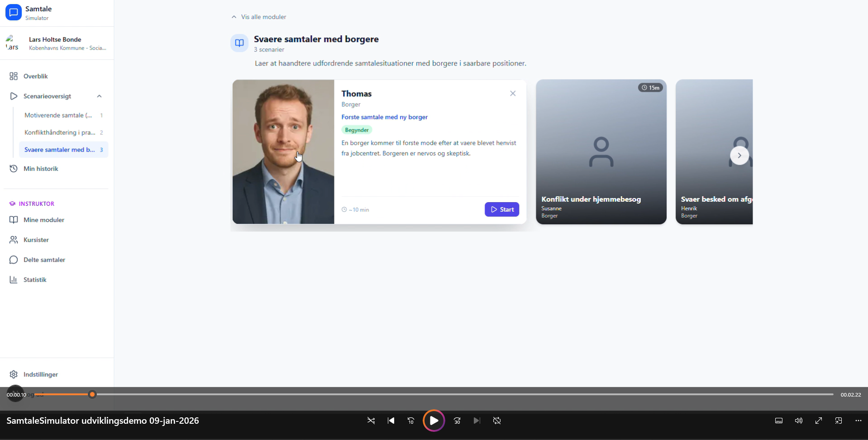Open the volume speaker control
868x440 pixels.
pyautogui.click(x=799, y=421)
